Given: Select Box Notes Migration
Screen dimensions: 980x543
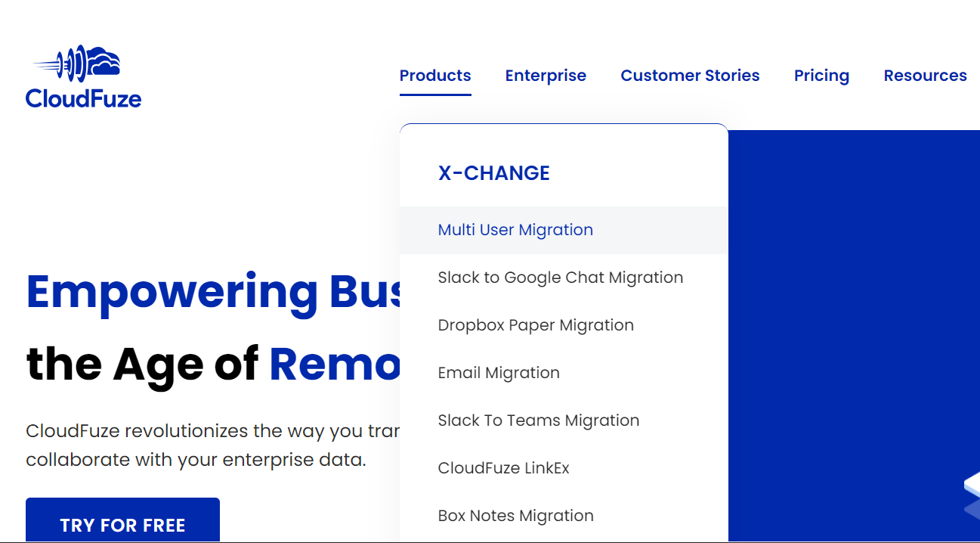Looking at the screenshot, I should 515,516.
